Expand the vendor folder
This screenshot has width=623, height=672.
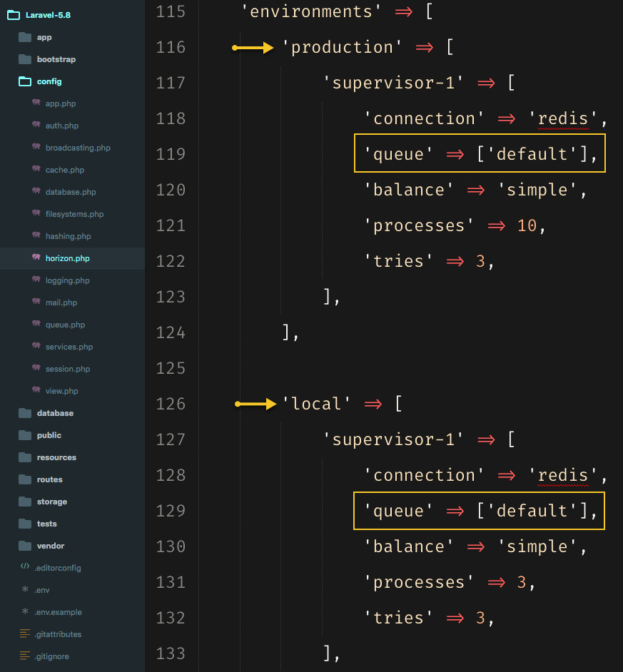coord(51,546)
